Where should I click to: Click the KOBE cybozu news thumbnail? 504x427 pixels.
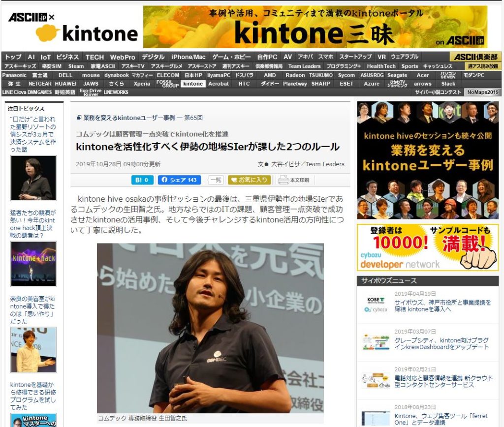376,305
